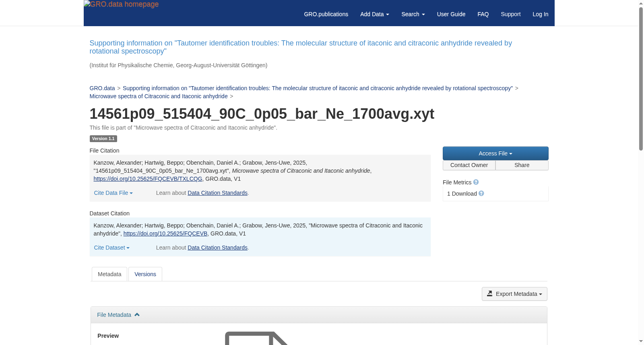Click the Contact Owner button
Image resolution: width=644 pixels, height=345 pixels.
(469, 165)
